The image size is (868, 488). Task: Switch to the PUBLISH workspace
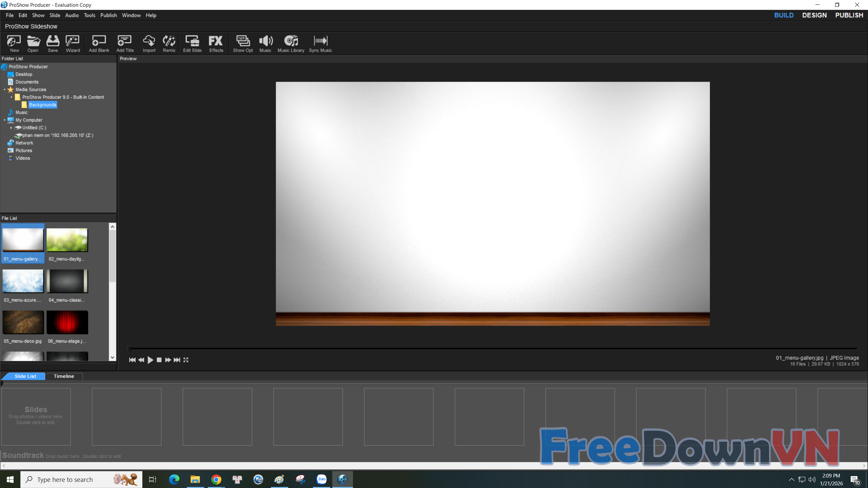click(849, 15)
